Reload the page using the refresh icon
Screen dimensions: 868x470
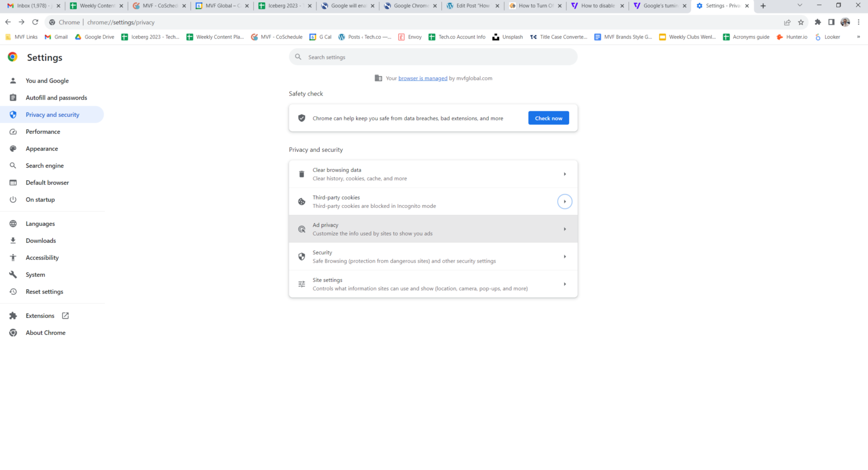35,22
